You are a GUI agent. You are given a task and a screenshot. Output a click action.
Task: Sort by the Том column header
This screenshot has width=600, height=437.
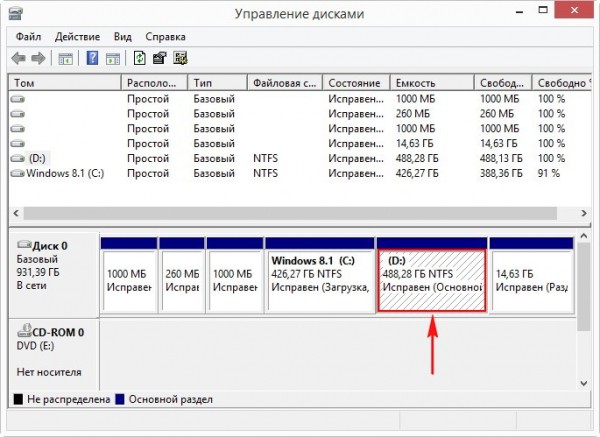65,83
